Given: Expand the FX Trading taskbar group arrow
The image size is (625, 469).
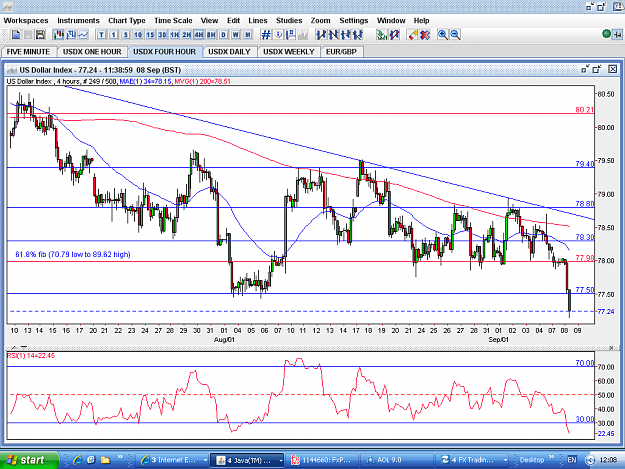Looking at the screenshot, I should point(505,460).
